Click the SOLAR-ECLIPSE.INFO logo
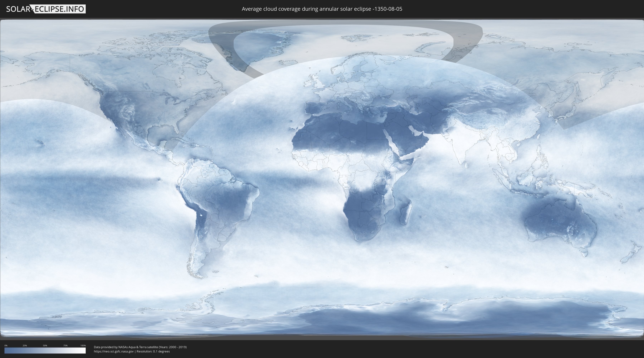644x358 pixels. (46, 9)
